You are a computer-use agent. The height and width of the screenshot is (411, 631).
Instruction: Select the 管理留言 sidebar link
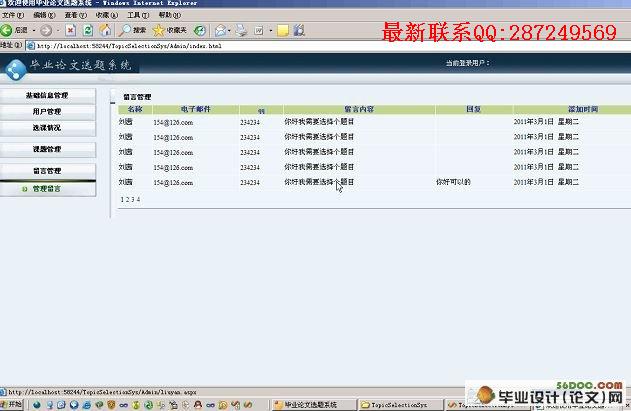pos(47,189)
